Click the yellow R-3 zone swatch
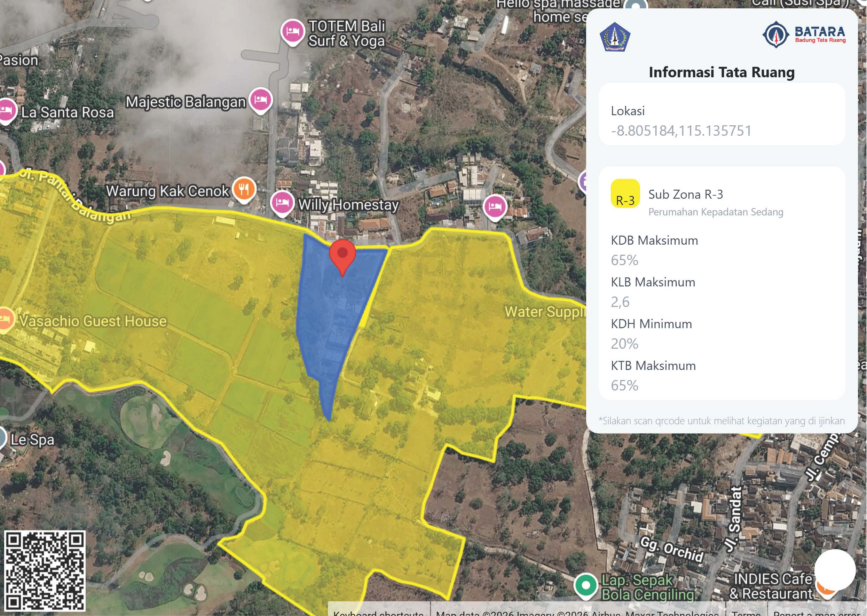Screen dimensions: 867x616 (x=625, y=193)
